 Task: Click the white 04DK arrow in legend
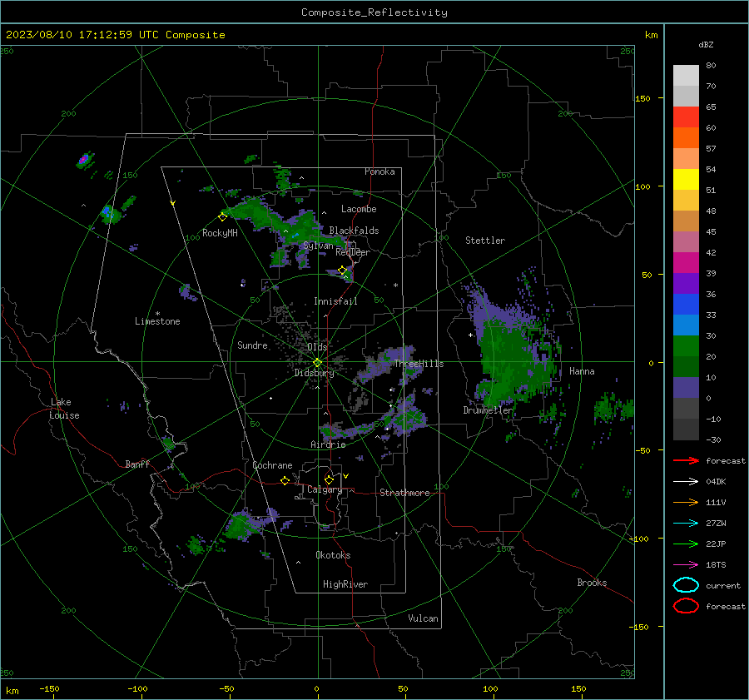686,482
